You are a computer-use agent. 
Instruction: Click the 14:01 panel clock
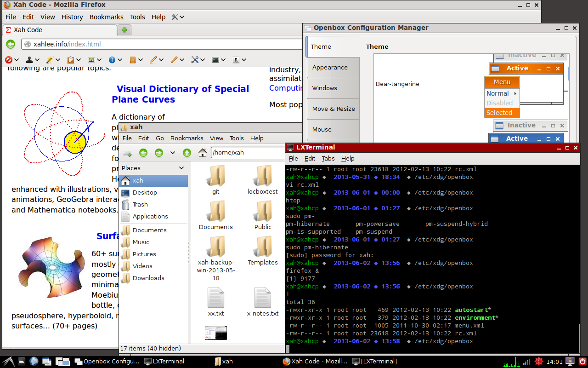[x=555, y=362]
